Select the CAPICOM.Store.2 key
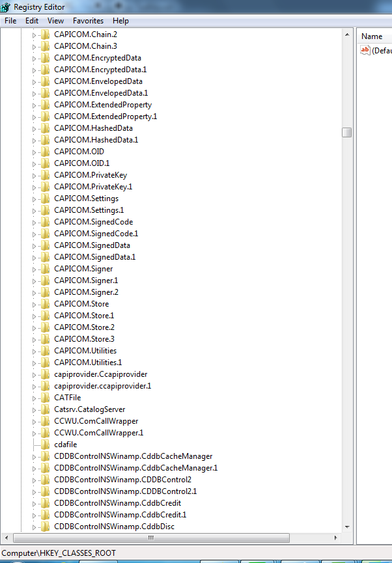The width and height of the screenshot is (392, 563). coord(85,327)
